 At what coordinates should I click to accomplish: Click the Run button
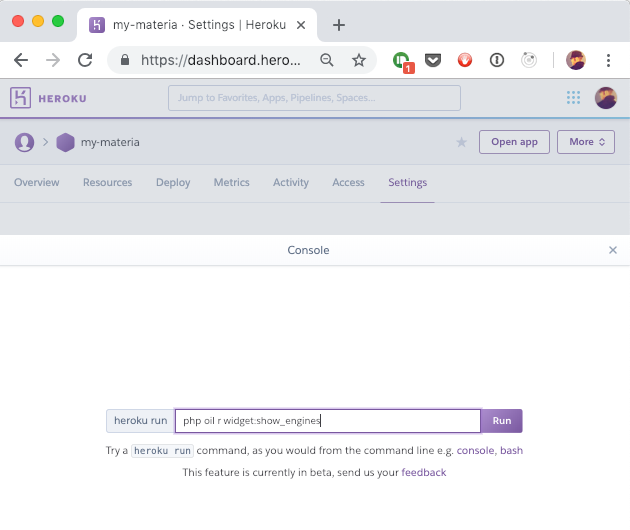click(502, 421)
